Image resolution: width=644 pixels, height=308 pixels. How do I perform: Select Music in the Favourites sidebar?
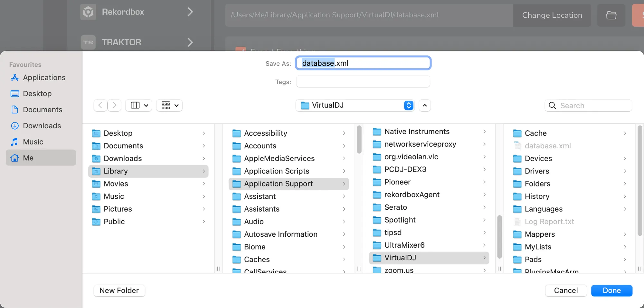click(x=33, y=142)
